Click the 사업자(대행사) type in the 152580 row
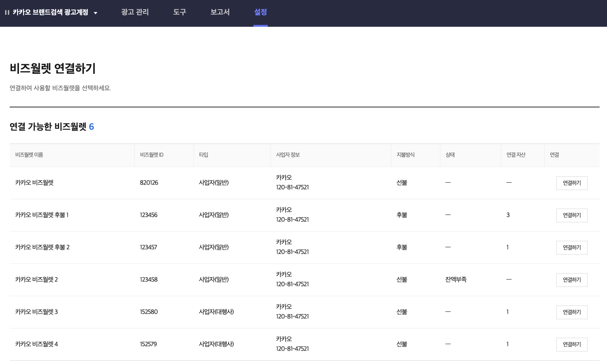 click(x=216, y=312)
